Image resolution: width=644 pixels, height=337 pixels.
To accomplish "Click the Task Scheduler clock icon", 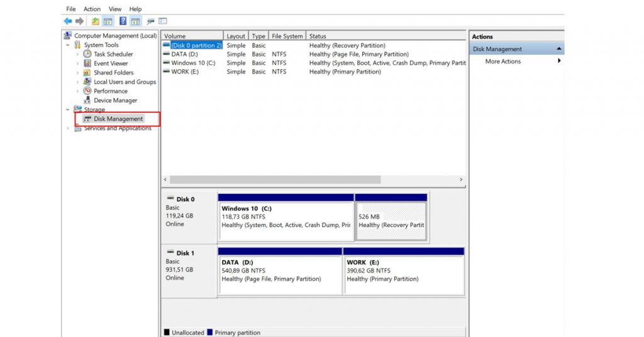I will 87,54.
